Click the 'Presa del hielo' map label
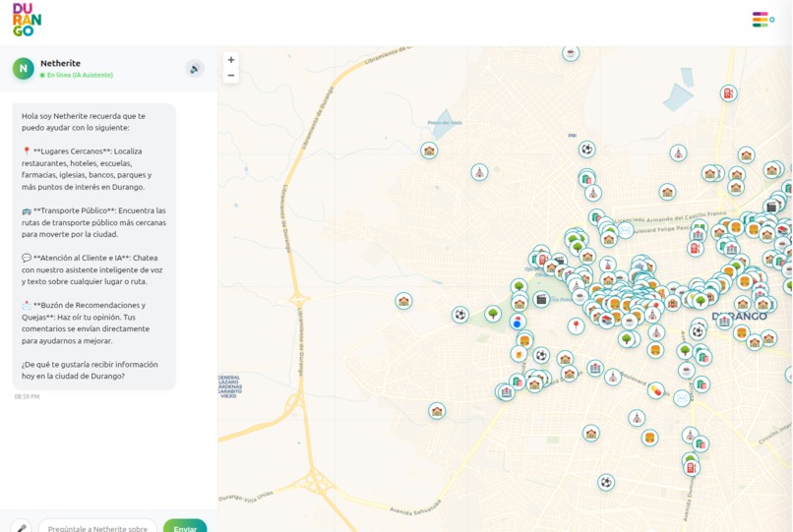Screen dimensions: 793x532 point(445,123)
